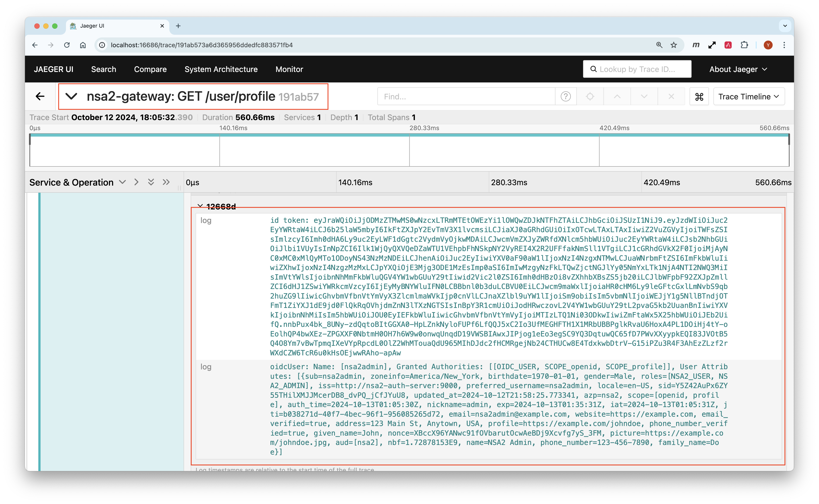Click the 191ab57 trace ID text
819x504 pixels.
298,97
